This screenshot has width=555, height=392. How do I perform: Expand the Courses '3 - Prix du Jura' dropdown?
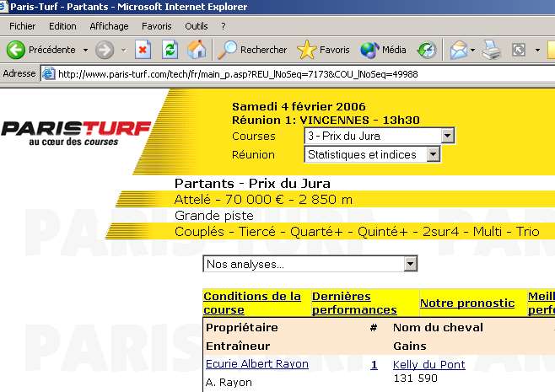pyautogui.click(x=447, y=136)
